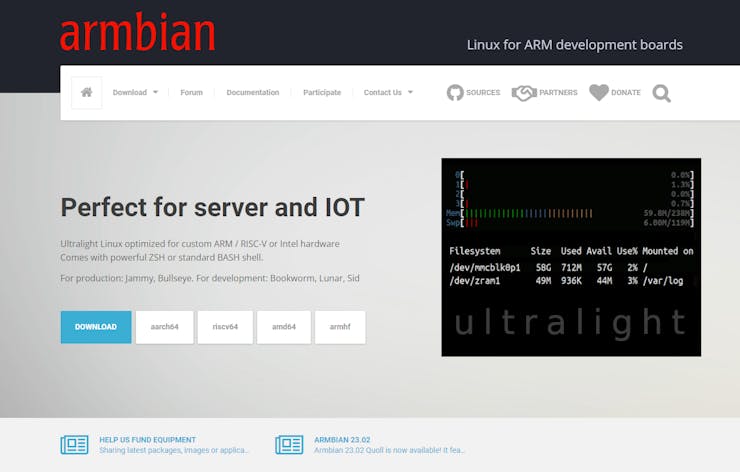Viewport: 740px width, 472px height.
Task: Expand the Contact Us dropdown arrow
Action: [410, 93]
